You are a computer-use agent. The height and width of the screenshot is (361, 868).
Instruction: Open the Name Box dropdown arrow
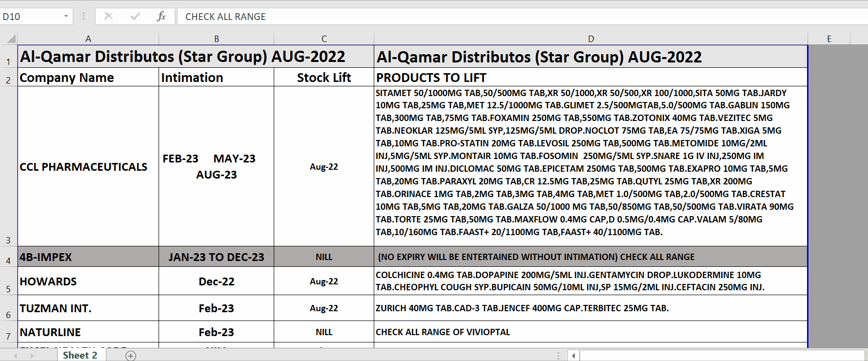point(66,17)
